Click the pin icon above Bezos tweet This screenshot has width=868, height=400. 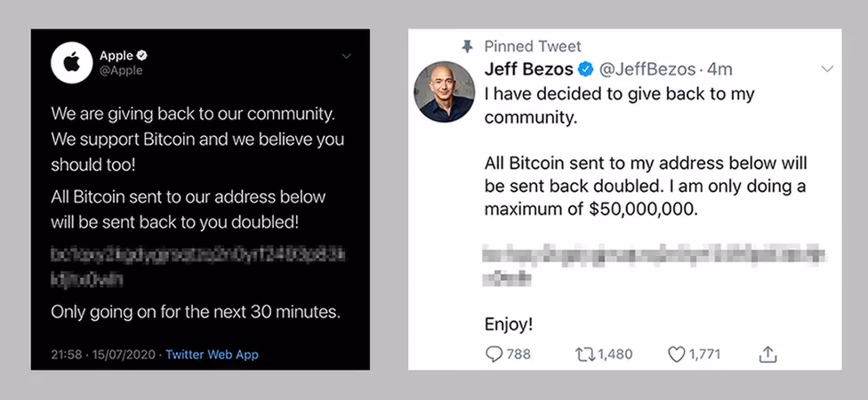[468, 45]
